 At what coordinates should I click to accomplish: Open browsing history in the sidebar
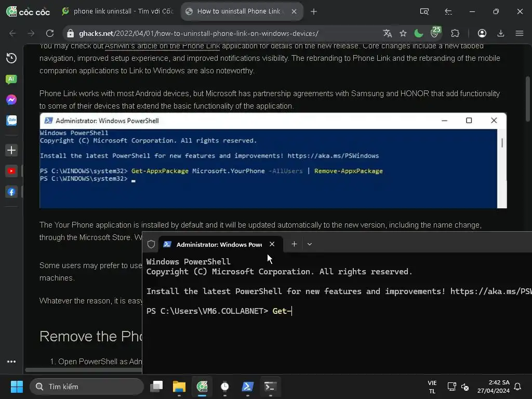11,58
